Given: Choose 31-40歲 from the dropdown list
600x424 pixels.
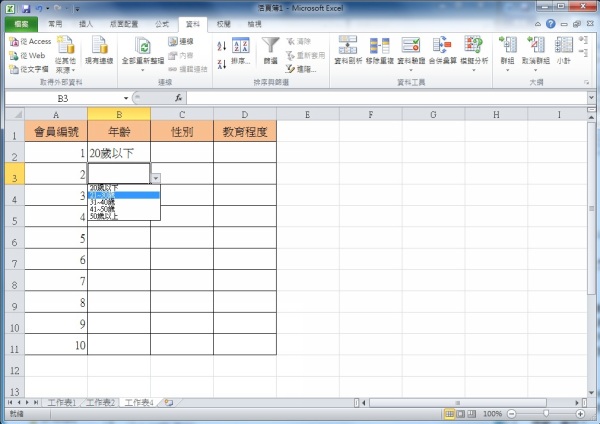Looking at the screenshot, I should 103,202.
